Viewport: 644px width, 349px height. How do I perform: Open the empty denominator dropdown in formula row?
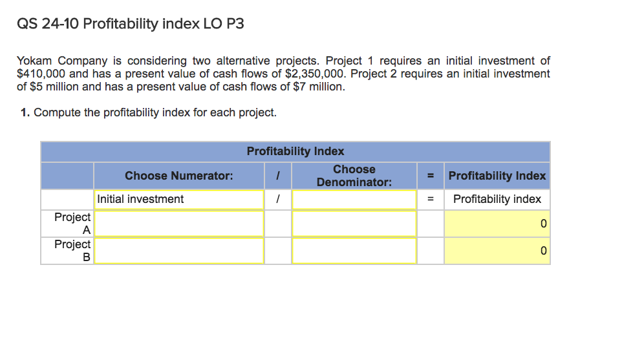[354, 199]
